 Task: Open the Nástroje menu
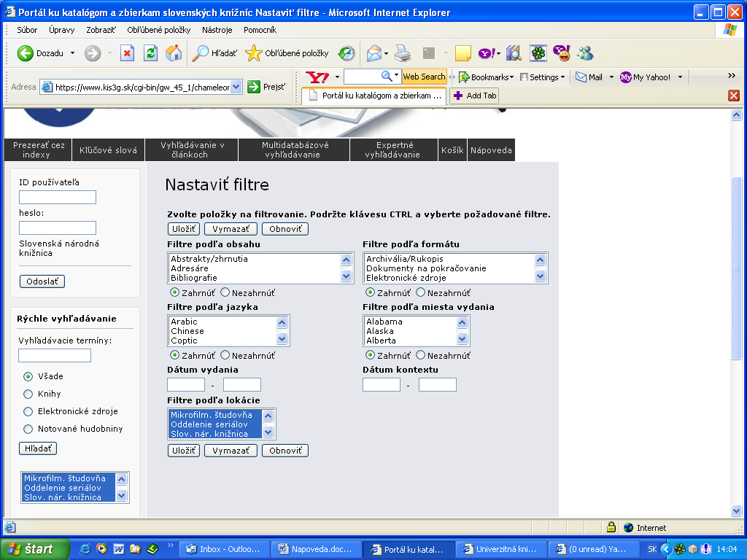click(217, 30)
